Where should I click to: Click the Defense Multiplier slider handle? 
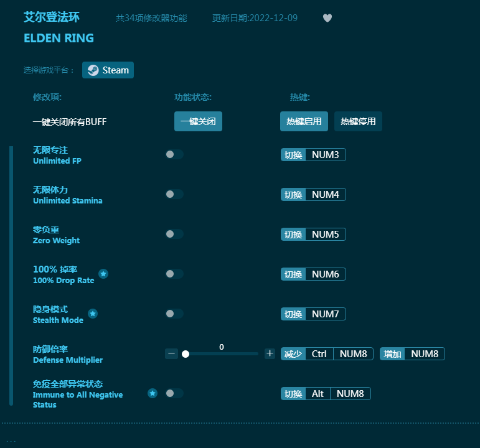[x=185, y=354]
